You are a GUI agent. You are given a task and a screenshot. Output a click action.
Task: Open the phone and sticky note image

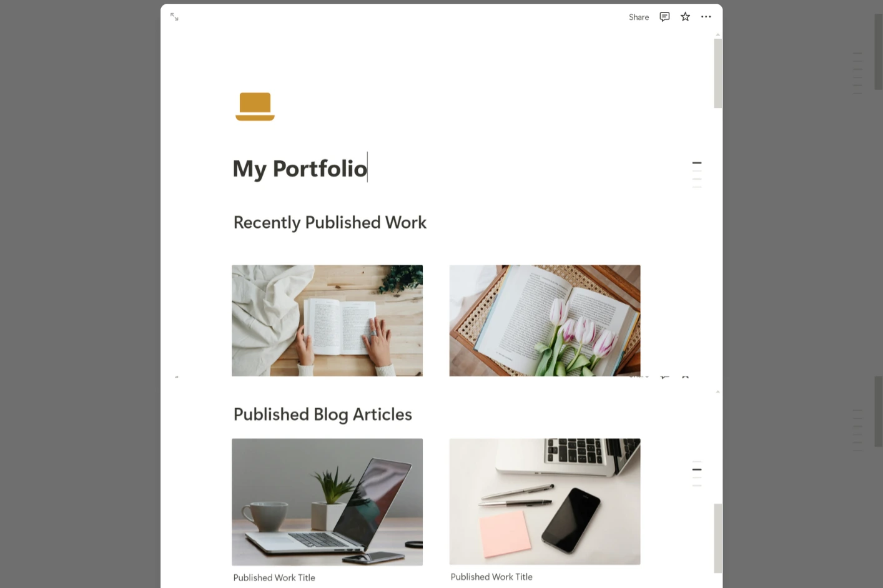[x=545, y=501]
